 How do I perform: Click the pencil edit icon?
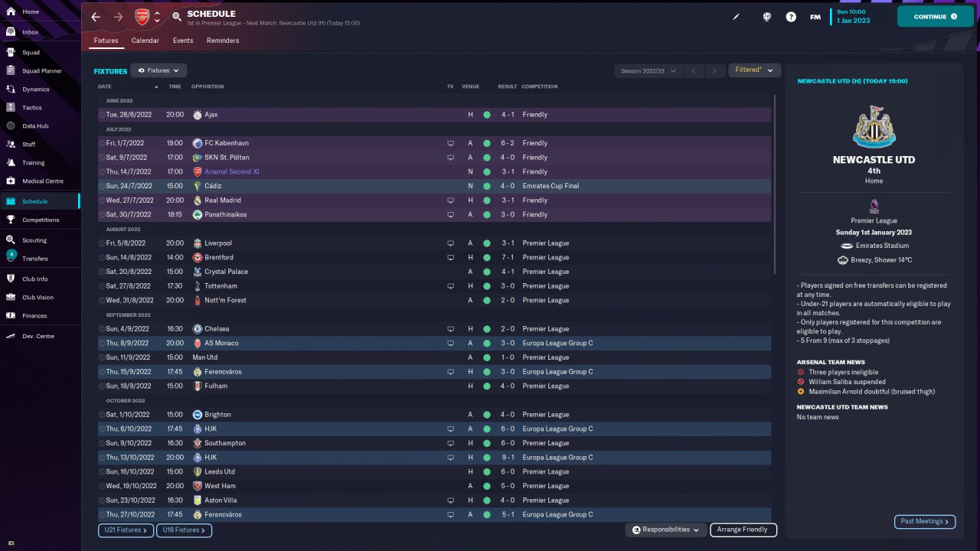pos(737,17)
